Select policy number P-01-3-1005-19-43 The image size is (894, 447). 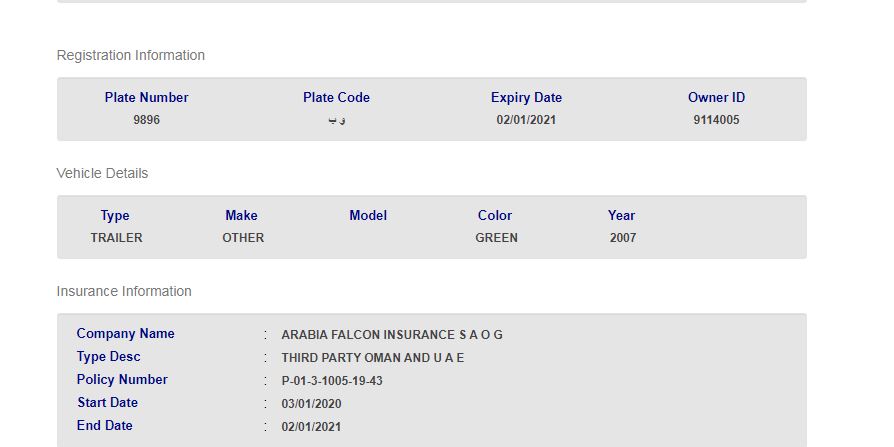[x=332, y=381]
